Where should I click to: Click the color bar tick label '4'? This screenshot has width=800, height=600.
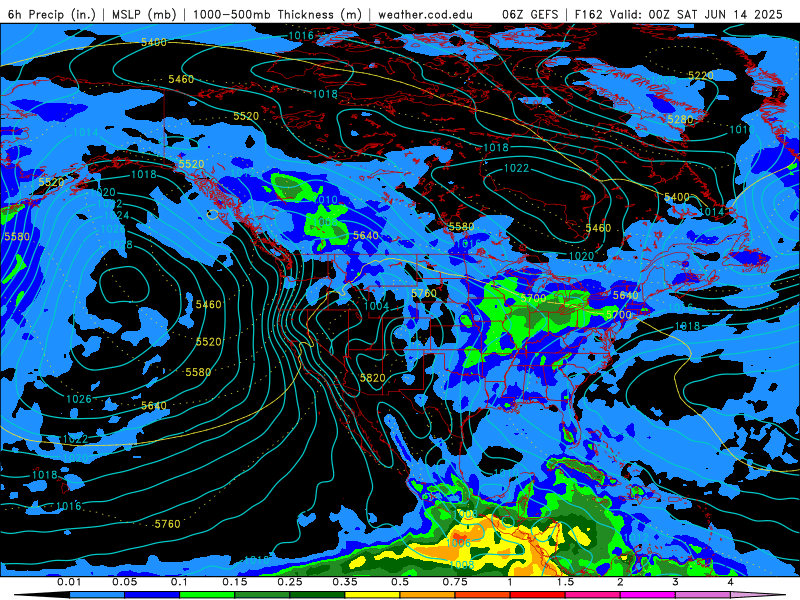pyautogui.click(x=731, y=582)
